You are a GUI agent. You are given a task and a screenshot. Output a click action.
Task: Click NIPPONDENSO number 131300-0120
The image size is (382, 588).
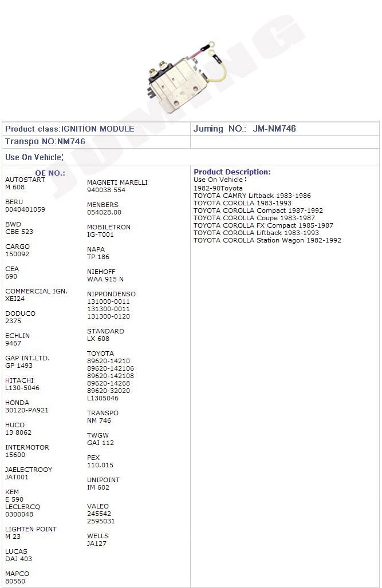[109, 316]
